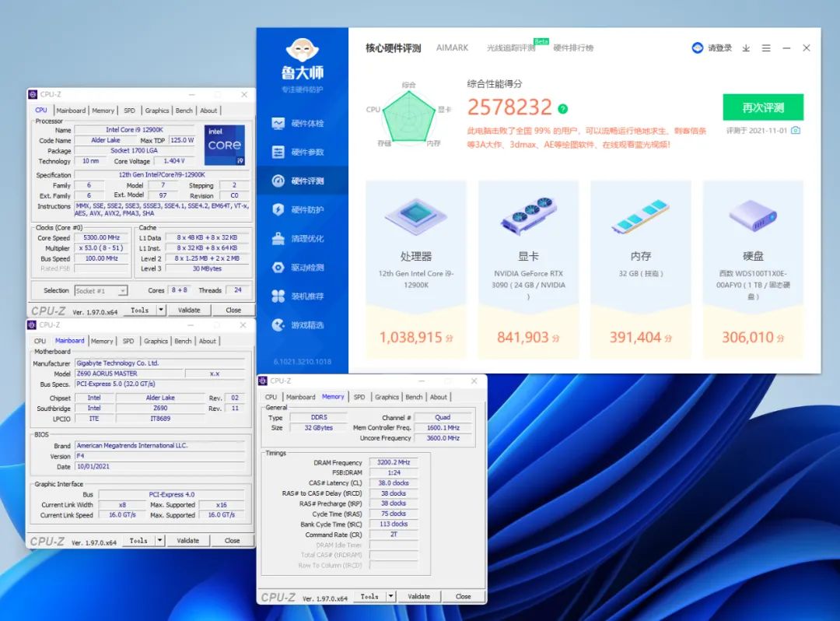
Task: Click the 1.404 V core voltage value
Action: [174, 161]
